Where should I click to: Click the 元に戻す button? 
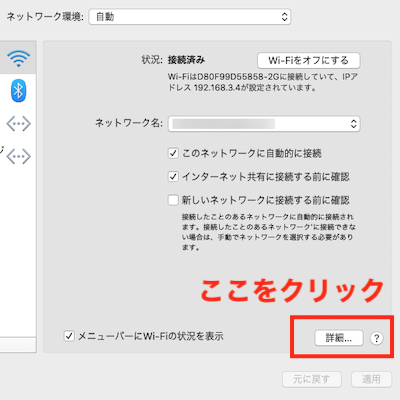(x=312, y=379)
